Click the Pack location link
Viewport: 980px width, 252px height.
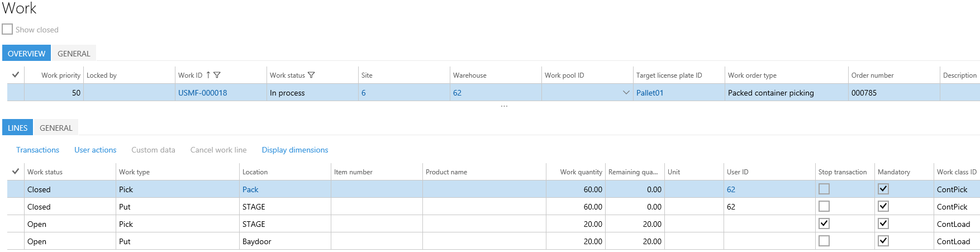(250, 189)
